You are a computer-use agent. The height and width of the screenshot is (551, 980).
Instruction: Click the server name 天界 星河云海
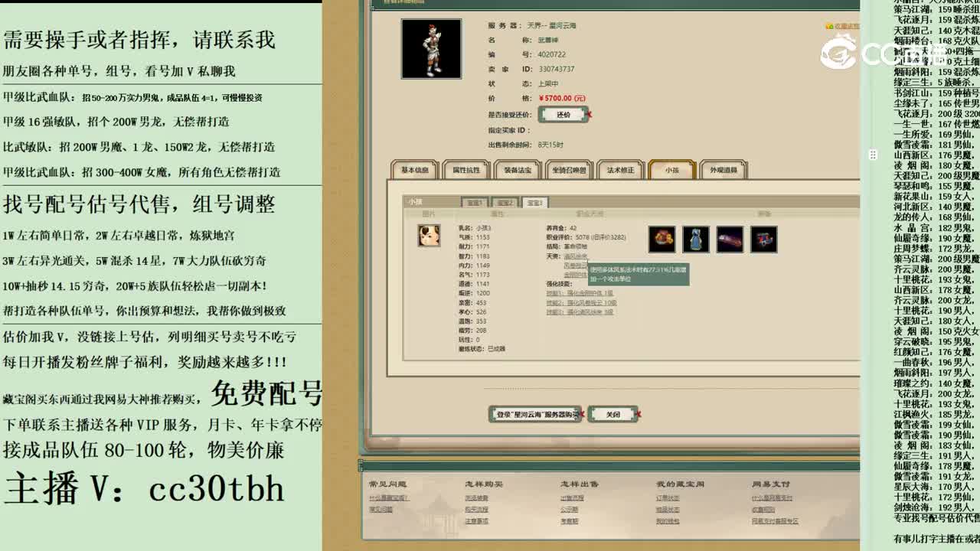pos(551,25)
